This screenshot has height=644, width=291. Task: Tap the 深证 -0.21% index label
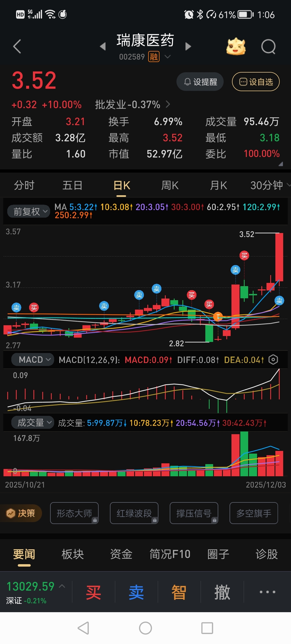(x=26, y=601)
